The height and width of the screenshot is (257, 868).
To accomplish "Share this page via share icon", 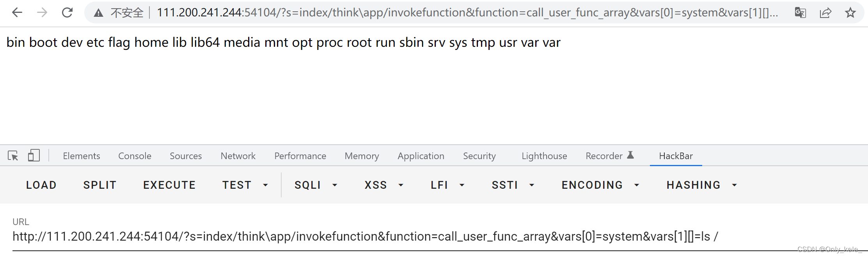I will (825, 13).
